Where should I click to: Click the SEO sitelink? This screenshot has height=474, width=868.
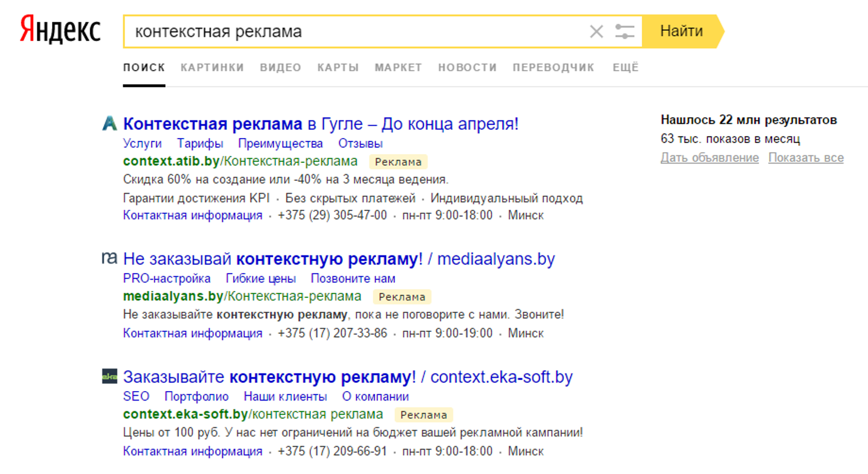136,396
